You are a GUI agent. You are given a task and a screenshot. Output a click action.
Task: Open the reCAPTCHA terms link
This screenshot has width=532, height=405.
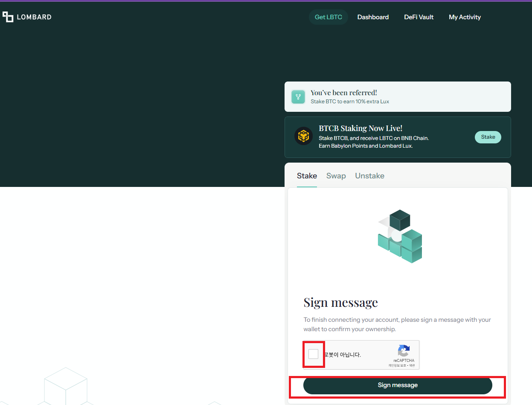click(412, 365)
